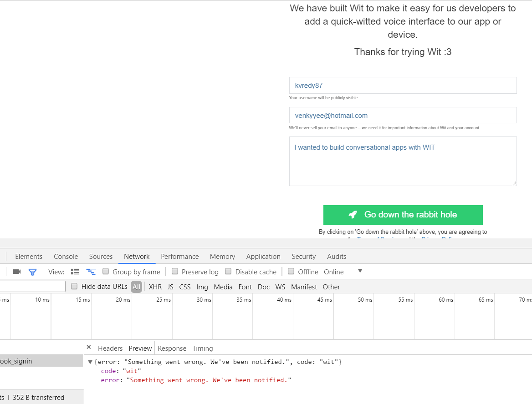Viewport: 532px width, 404px height.
Task: Toggle the overview waterfall display icon
Action: [91, 272]
